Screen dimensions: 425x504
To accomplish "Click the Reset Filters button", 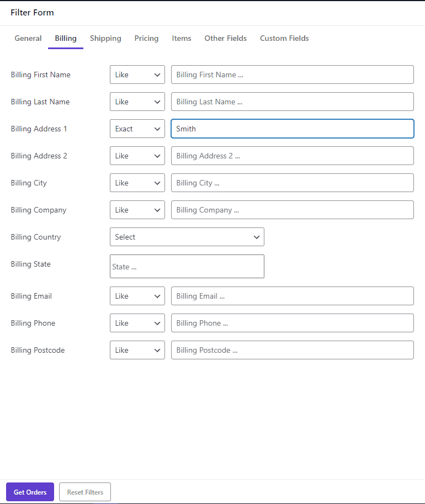I will [84, 492].
